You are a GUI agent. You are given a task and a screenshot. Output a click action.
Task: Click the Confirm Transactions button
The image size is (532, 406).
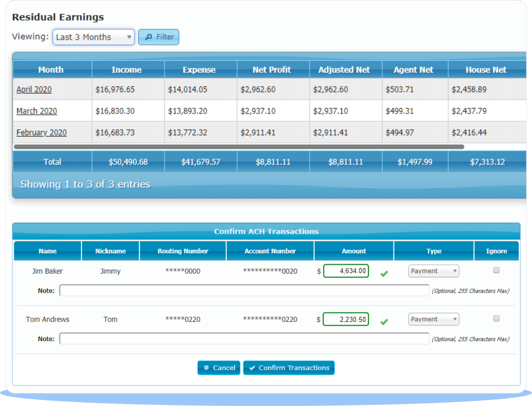coord(289,368)
